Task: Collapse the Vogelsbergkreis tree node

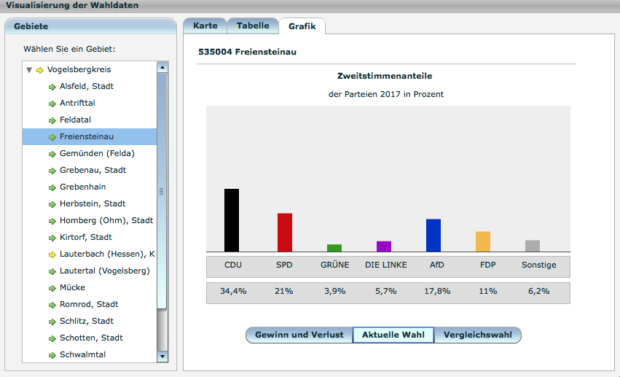Action: coord(29,70)
